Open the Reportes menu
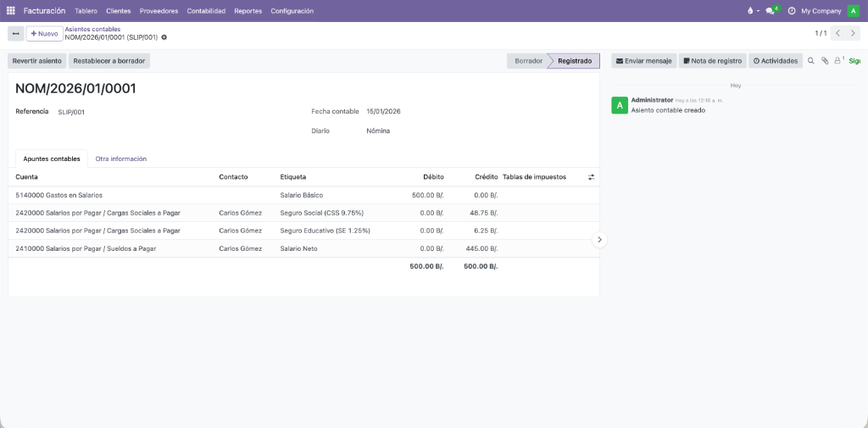Image resolution: width=868 pixels, height=428 pixels. [x=248, y=11]
